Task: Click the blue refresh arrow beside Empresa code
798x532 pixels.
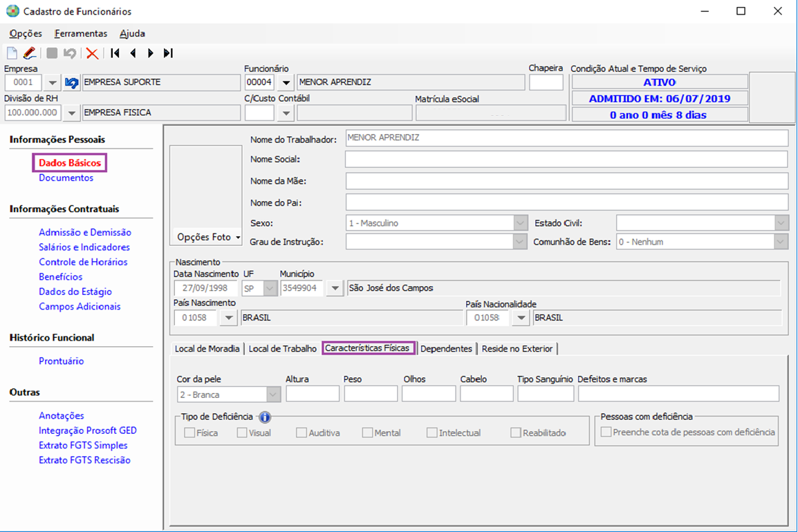Action: (x=72, y=82)
